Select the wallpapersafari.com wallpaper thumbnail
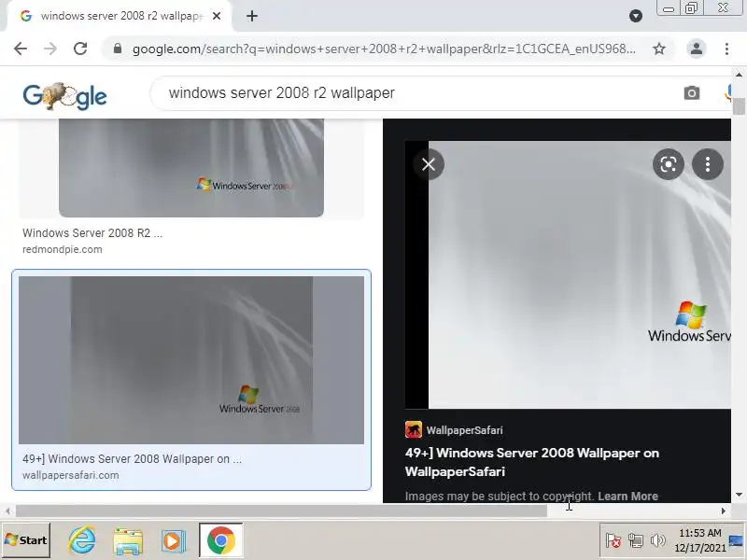 191,360
